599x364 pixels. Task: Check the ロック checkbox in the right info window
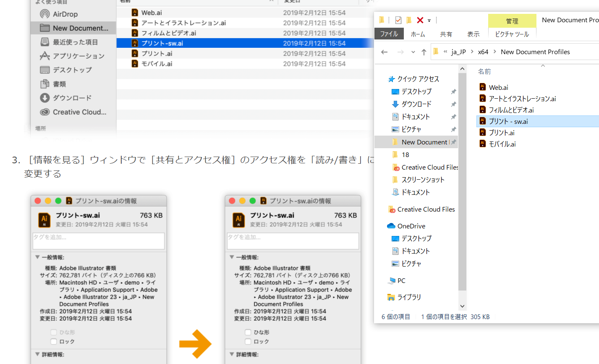248,341
